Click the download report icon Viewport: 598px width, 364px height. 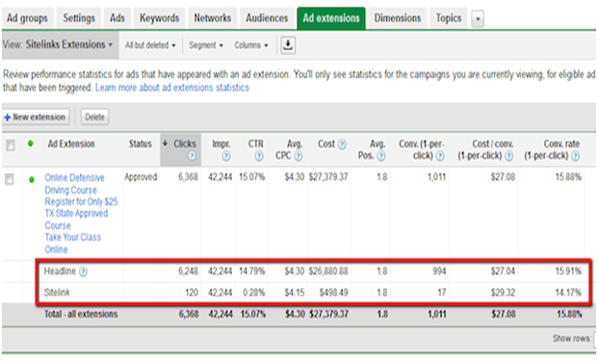click(288, 45)
